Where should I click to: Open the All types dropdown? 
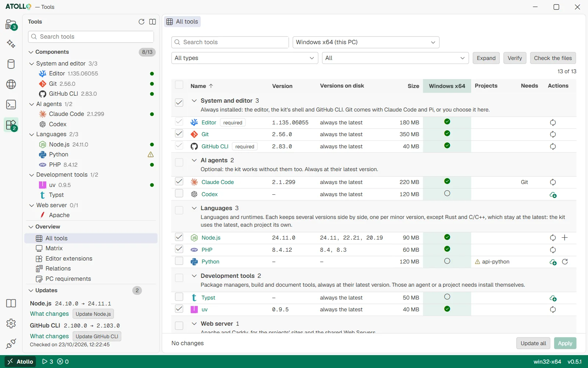[x=245, y=58]
